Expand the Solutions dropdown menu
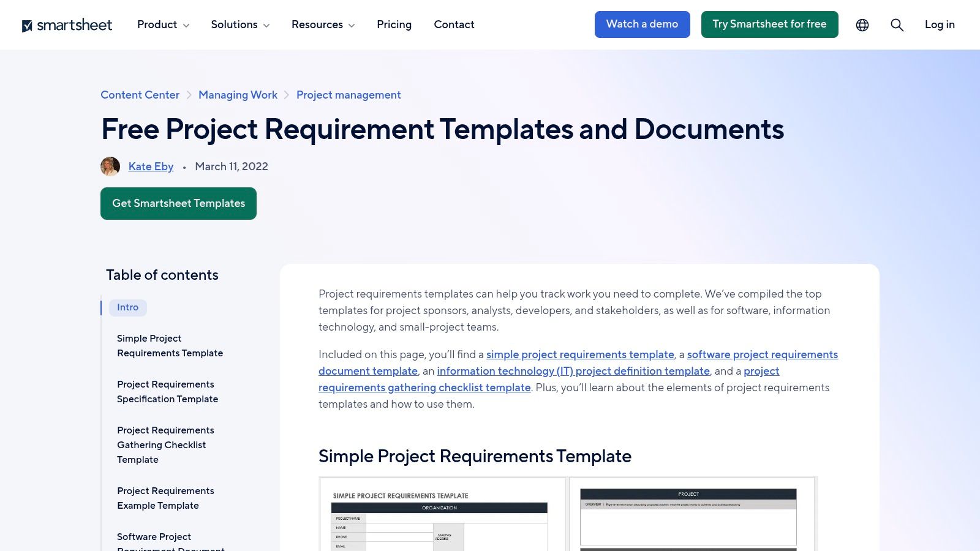The height and width of the screenshot is (551, 980). [240, 24]
